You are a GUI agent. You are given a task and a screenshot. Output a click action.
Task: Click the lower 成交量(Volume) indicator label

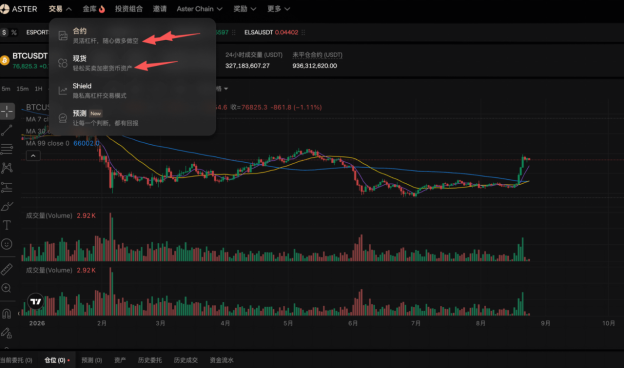tap(49, 271)
